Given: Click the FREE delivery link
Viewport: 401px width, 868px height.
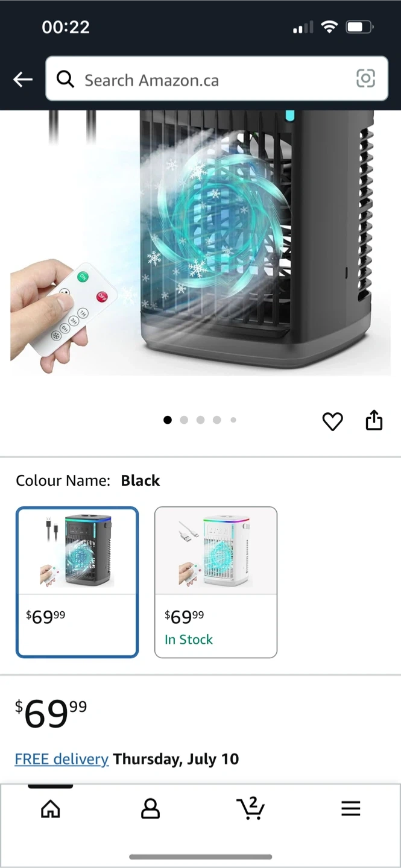Looking at the screenshot, I should (62, 759).
